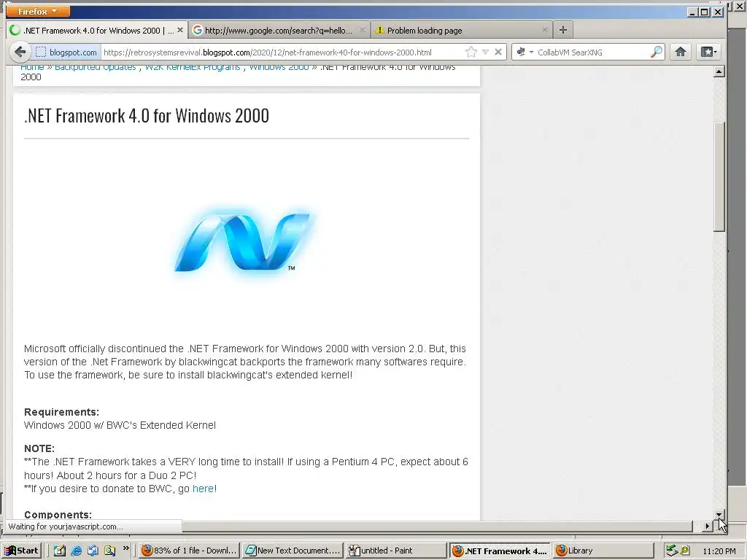This screenshot has width=747, height=560.
Task: Open the 83% download taskbar button
Action: [x=189, y=551]
